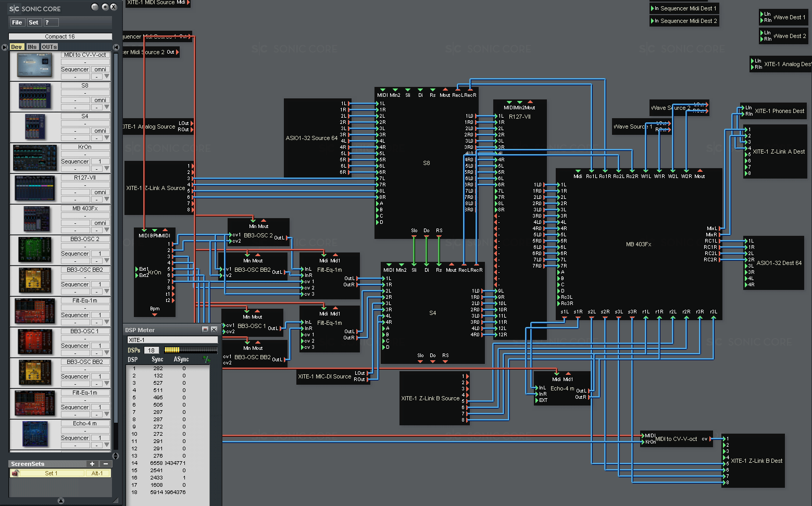The image size is (812, 506).
Task: Expand the BB3-OSC 1 row dropdown triangle
Action: click(x=107, y=353)
